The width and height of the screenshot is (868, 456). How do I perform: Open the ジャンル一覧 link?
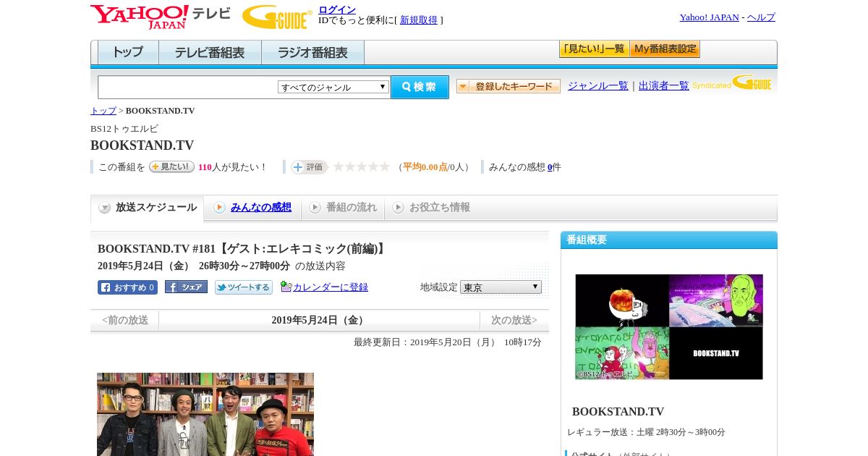tap(598, 86)
